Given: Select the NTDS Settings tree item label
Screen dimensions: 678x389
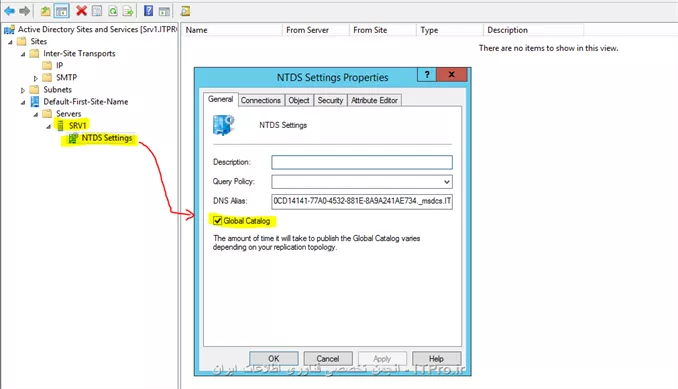Looking at the screenshot, I should click(107, 138).
